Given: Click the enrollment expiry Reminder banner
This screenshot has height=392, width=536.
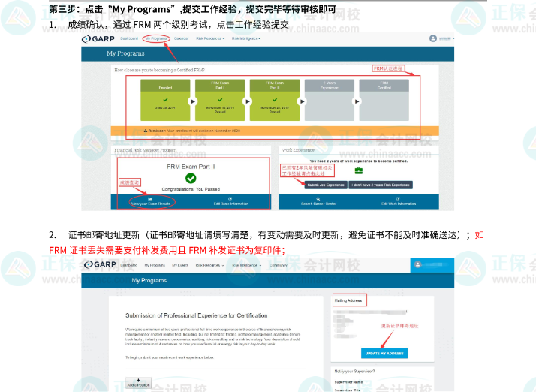Looking at the screenshot, I should tap(275, 131).
